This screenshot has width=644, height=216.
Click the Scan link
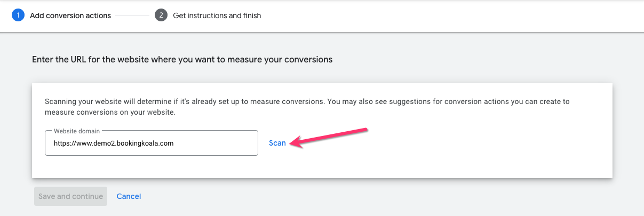pyautogui.click(x=277, y=143)
